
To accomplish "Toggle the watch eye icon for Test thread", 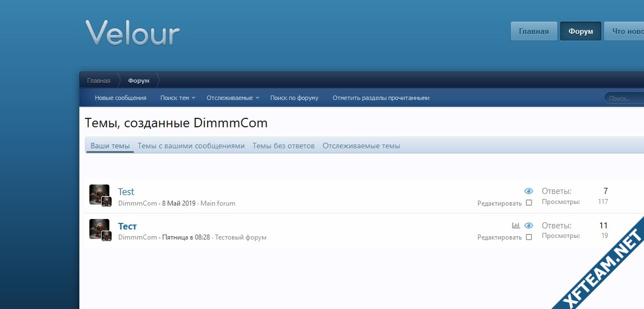I will pyautogui.click(x=529, y=191).
